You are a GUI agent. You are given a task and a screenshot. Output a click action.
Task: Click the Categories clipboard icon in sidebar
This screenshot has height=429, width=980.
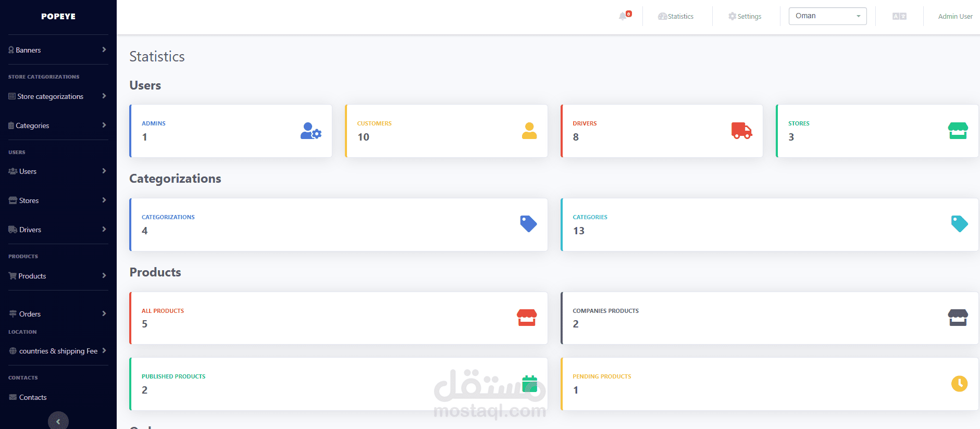click(x=11, y=125)
